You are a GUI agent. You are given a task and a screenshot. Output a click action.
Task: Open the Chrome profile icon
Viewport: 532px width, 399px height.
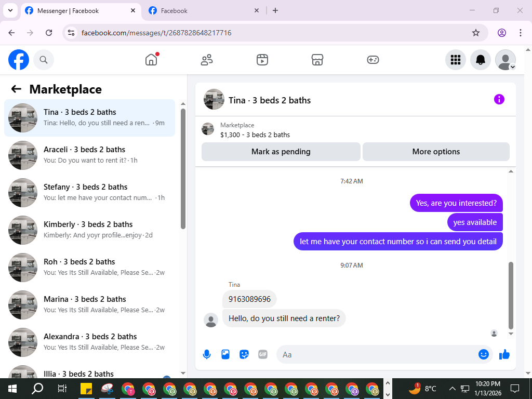tap(502, 33)
